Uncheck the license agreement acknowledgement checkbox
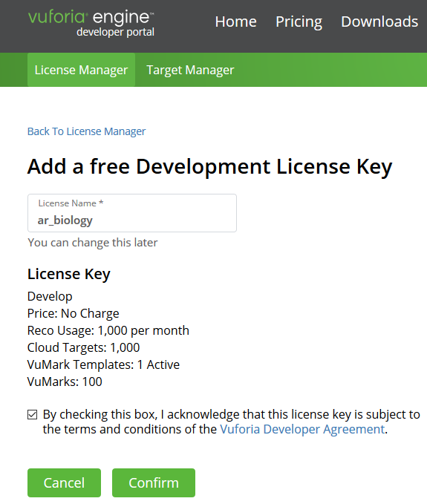427x504 pixels. click(x=32, y=415)
